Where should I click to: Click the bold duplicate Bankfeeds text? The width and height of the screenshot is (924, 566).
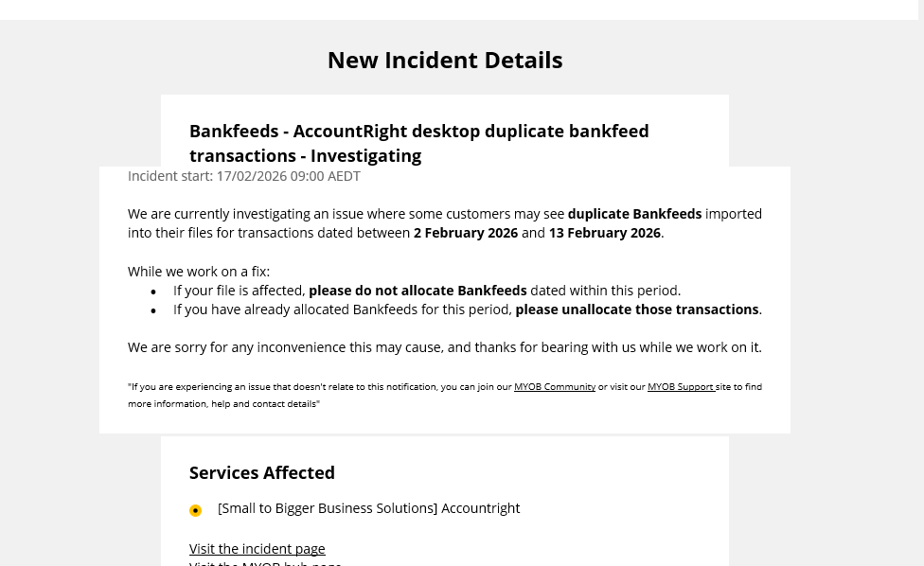pyautogui.click(x=634, y=214)
